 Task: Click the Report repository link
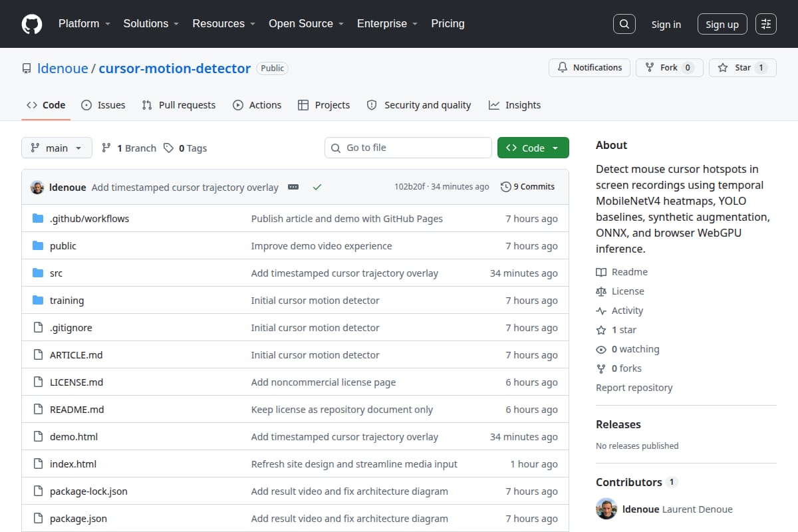(x=634, y=388)
